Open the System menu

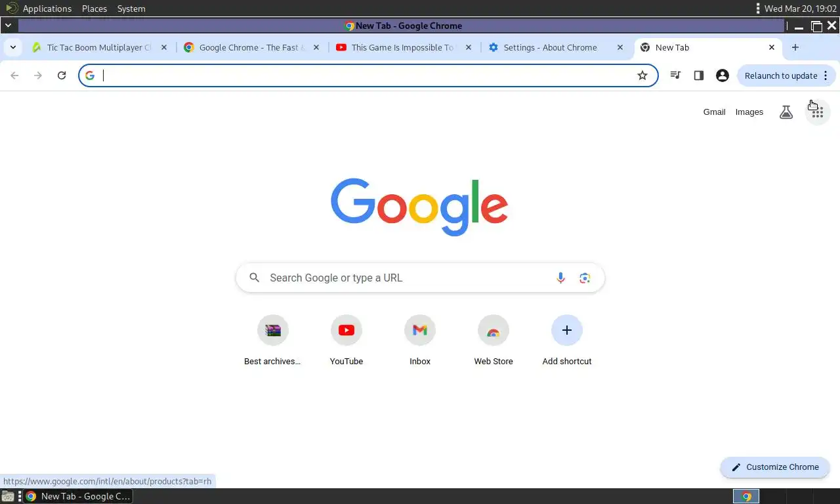[x=131, y=9]
